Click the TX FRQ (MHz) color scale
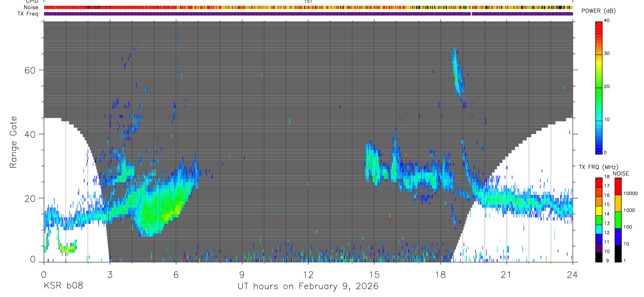The height and width of the screenshot is (297, 644). (599, 220)
